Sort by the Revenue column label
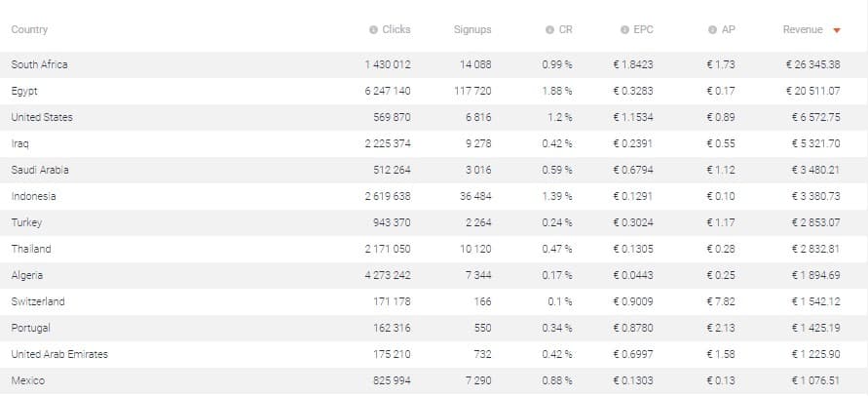Image resolution: width=868 pixels, height=396 pixels. click(x=803, y=30)
